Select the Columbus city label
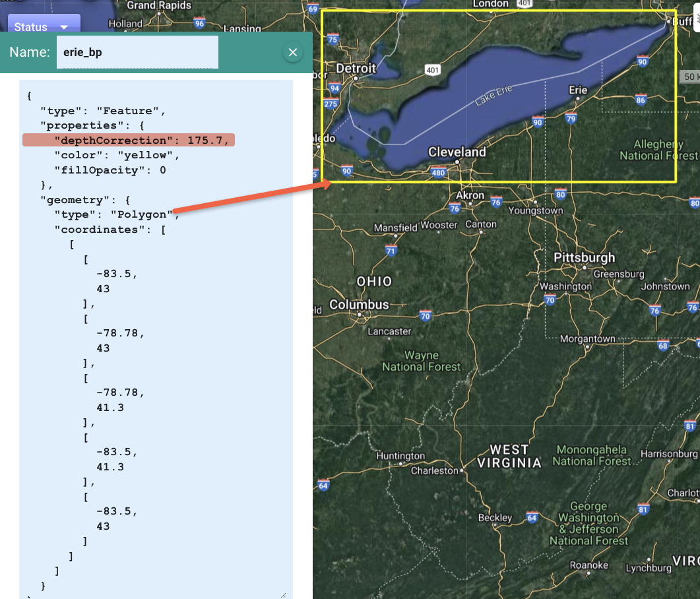Image resolution: width=700 pixels, height=599 pixels. coord(359,305)
